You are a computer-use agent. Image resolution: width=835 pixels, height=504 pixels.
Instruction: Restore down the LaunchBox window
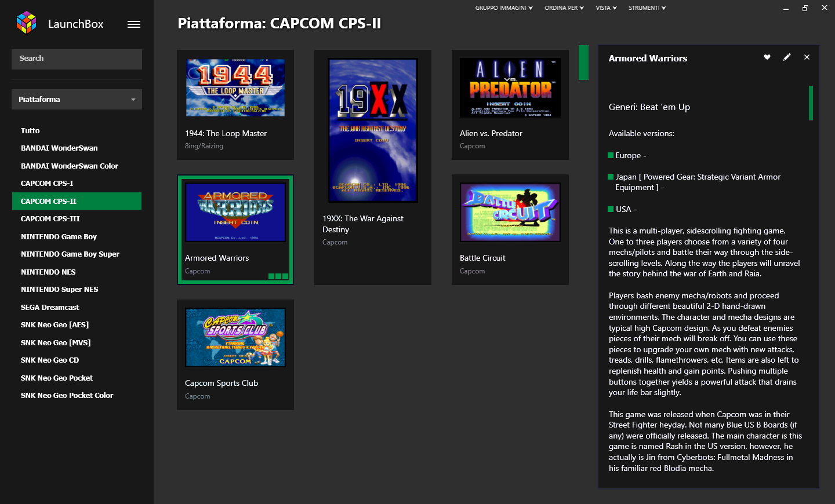(805, 8)
